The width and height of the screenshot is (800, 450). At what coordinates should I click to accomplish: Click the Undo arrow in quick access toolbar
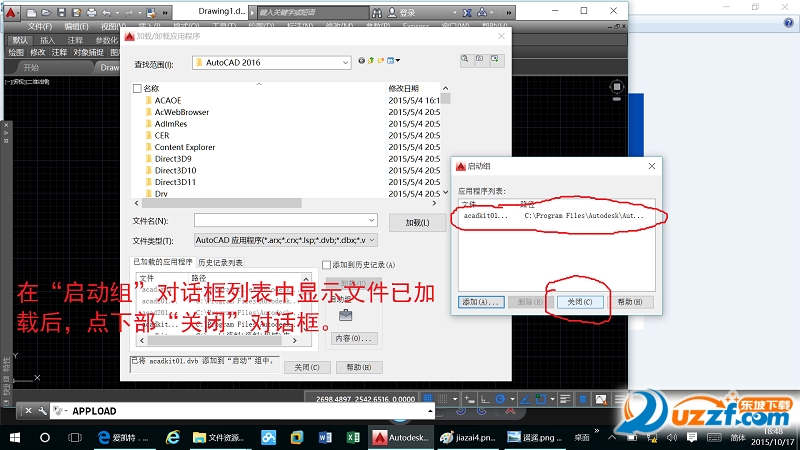click(107, 13)
